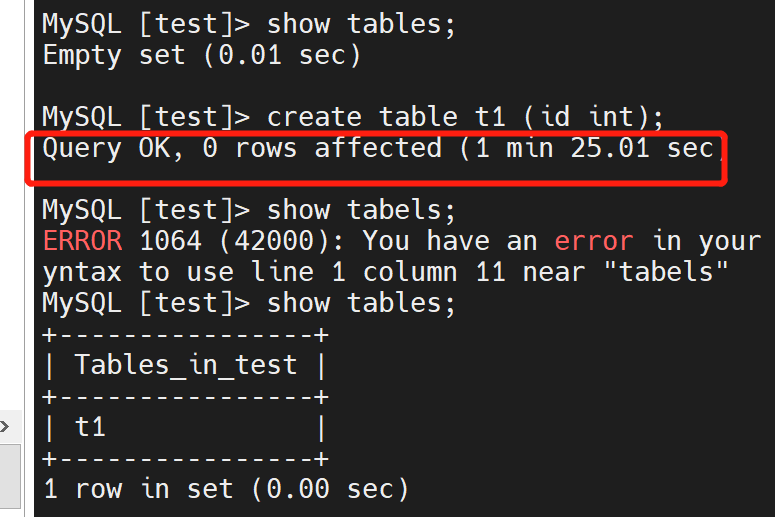
Task: Click the "1 row in set (0.00 sec)" line
Action: click(x=226, y=489)
